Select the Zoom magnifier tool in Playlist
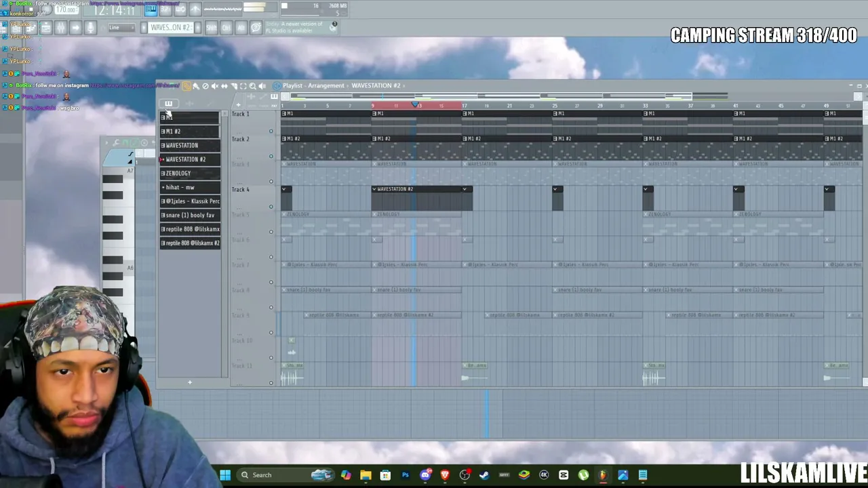 (x=253, y=86)
